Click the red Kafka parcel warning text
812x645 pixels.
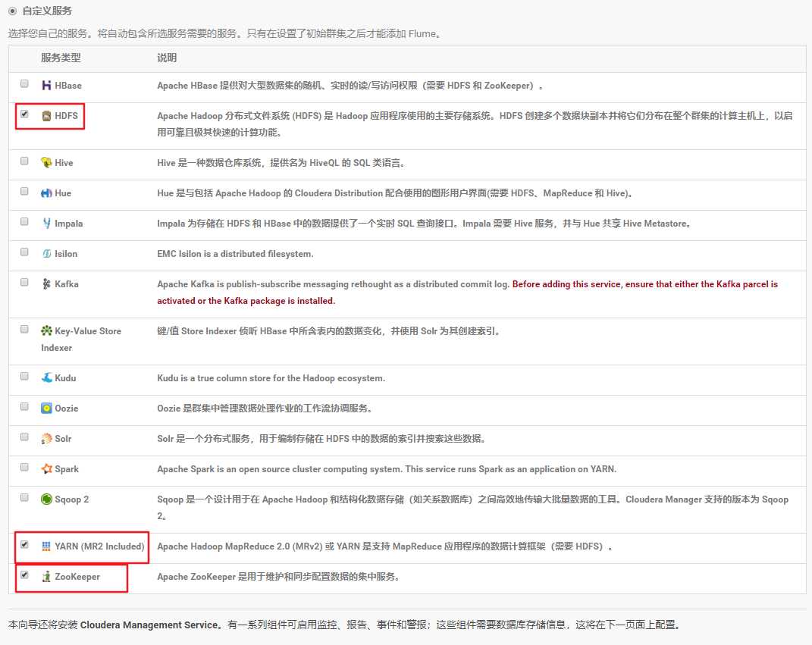(x=467, y=293)
